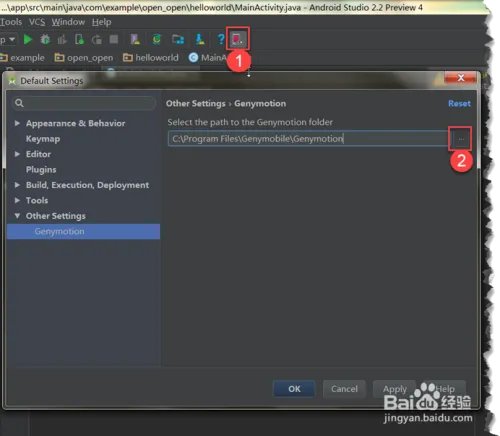Select Genymotion settings item

pyautogui.click(x=83, y=231)
